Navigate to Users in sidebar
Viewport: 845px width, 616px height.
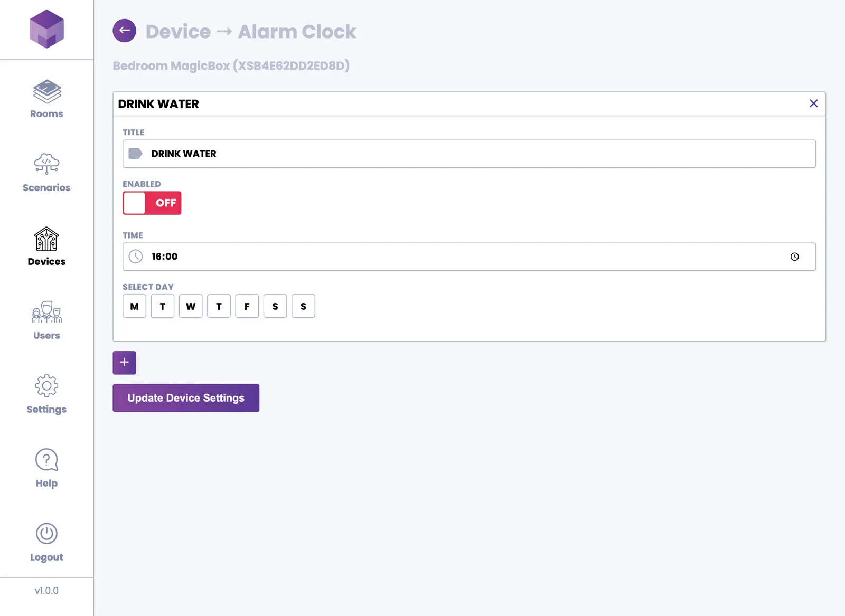point(46,320)
